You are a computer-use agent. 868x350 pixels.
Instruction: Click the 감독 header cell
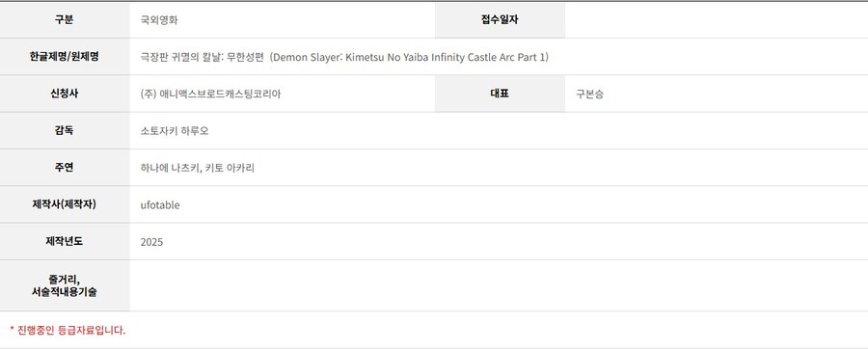coord(65,131)
